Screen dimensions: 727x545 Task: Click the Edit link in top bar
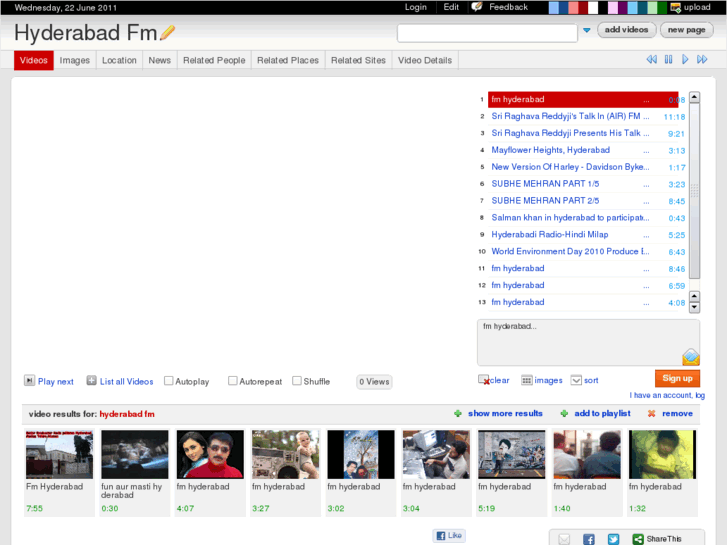451,7
